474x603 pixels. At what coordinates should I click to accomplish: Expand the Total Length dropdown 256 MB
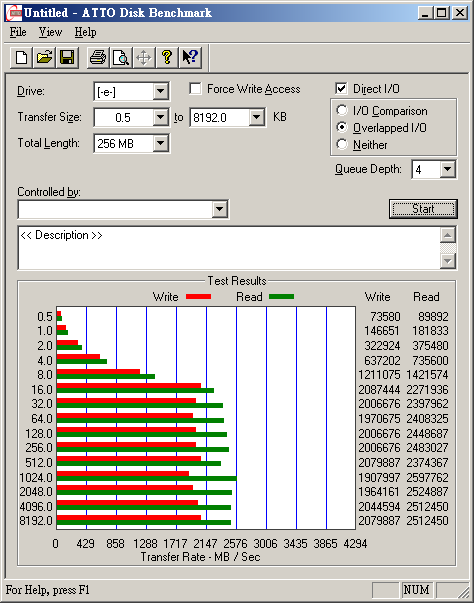coord(161,143)
